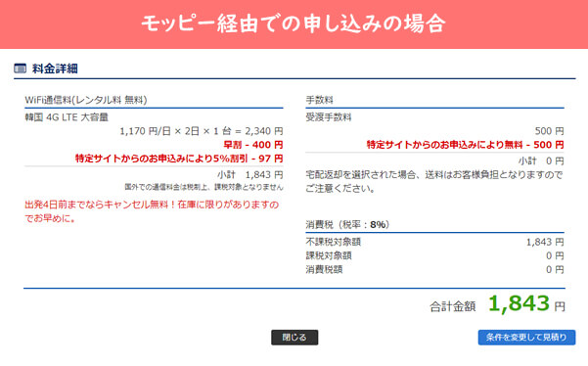Click the 不課税対象額 value 1,843 円

(x=545, y=242)
